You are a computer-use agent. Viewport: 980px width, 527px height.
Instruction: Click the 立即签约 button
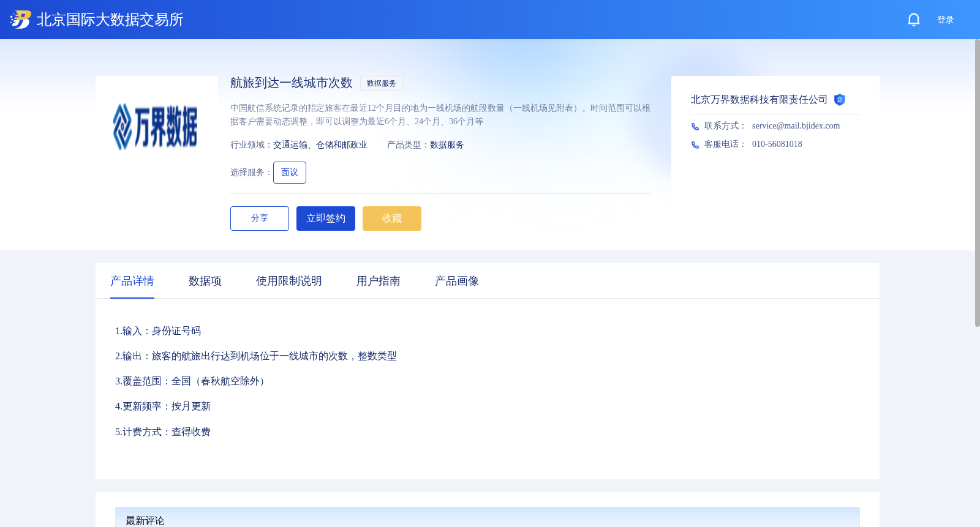pyautogui.click(x=326, y=219)
